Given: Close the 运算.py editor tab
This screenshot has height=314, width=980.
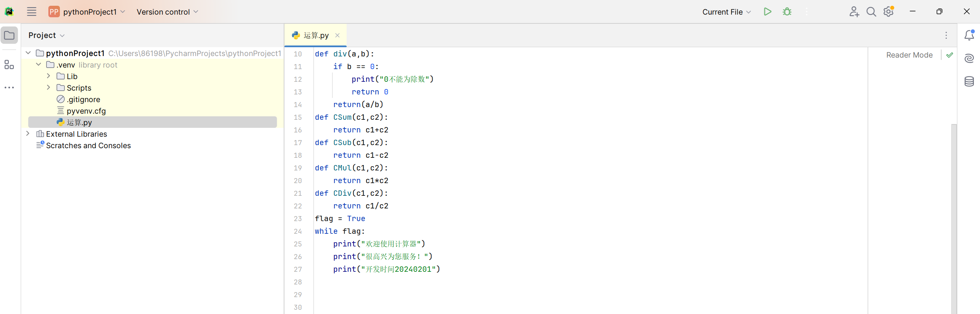Looking at the screenshot, I should point(337,35).
